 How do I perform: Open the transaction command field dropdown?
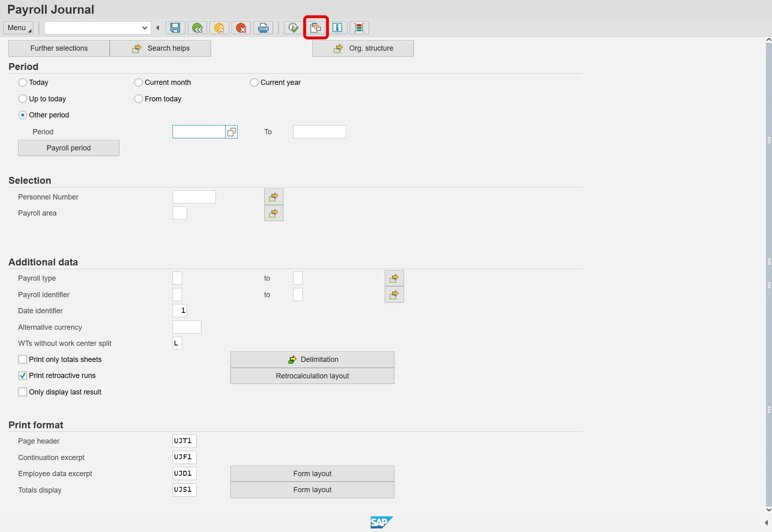145,28
